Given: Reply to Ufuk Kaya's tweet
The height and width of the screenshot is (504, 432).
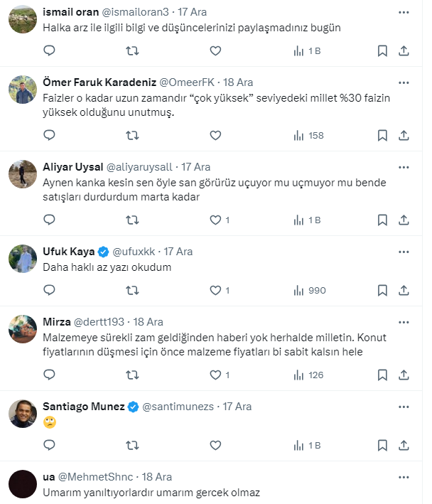Looking at the screenshot, I should click(x=49, y=290).
